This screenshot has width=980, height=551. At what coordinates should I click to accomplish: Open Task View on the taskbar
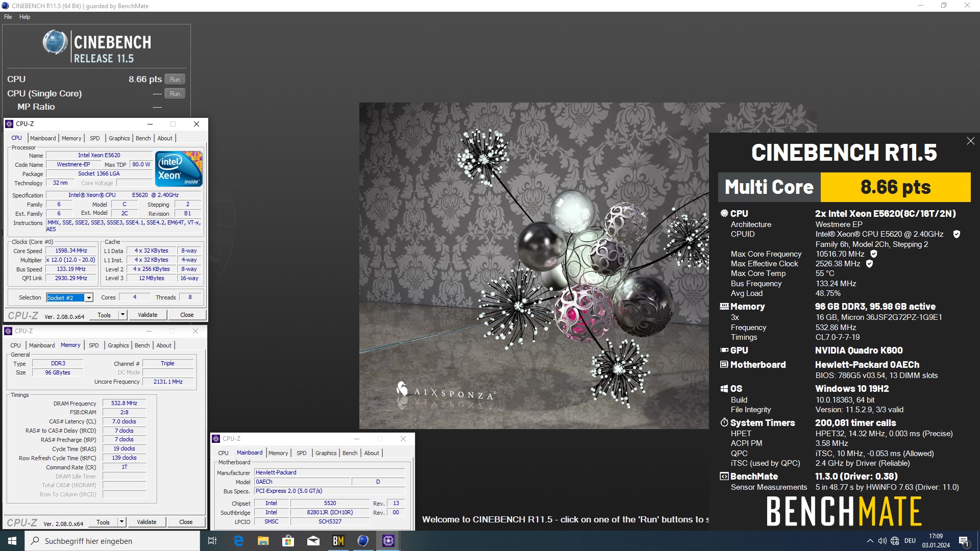pyautogui.click(x=212, y=541)
